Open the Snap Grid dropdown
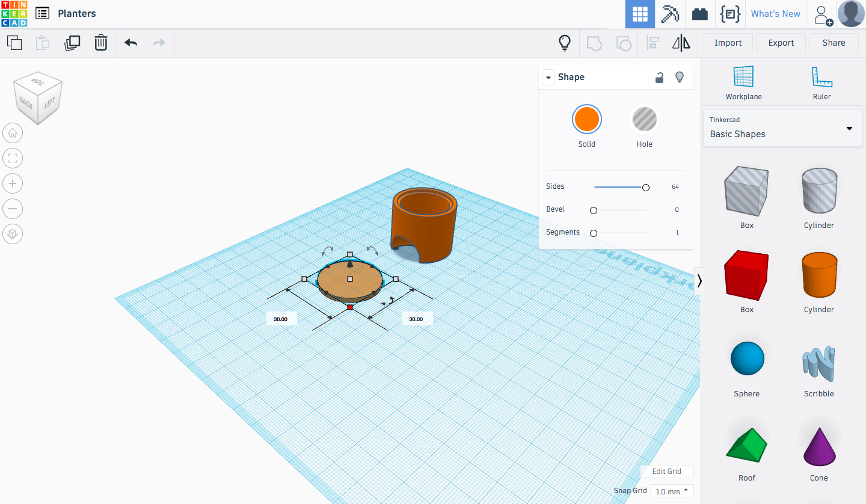Image resolution: width=866 pixels, height=504 pixels. (x=672, y=491)
